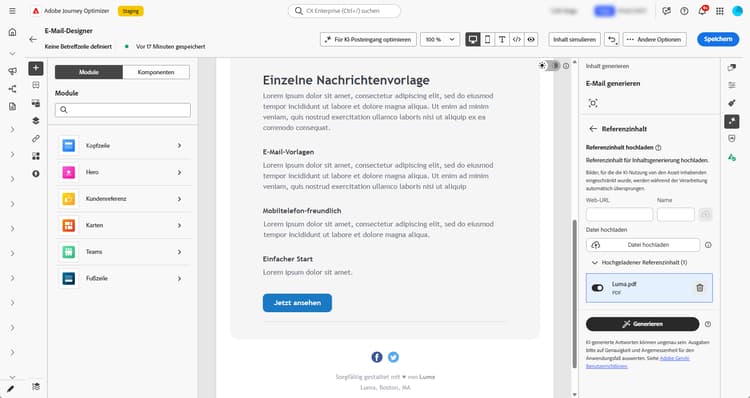The image size is (750, 398).
Task: Expand the Hero module
Action: [123, 172]
